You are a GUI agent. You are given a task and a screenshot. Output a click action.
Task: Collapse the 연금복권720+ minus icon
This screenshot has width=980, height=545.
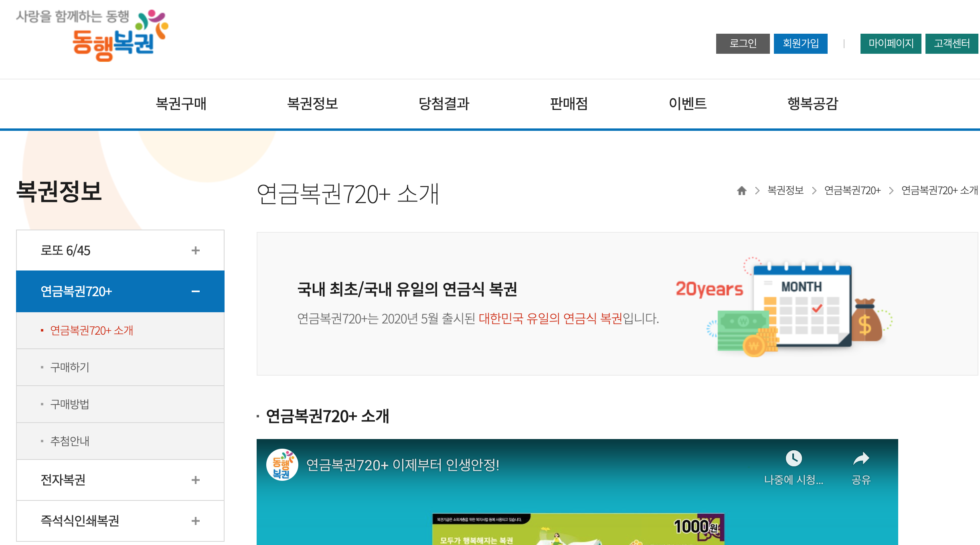(195, 291)
